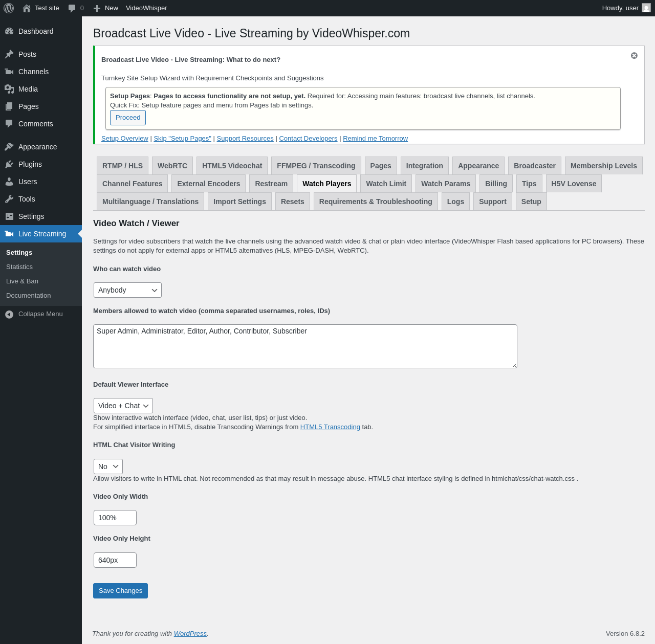The image size is (655, 644).
Task: Switch to the External Encoders tab
Action: pyautogui.click(x=209, y=184)
